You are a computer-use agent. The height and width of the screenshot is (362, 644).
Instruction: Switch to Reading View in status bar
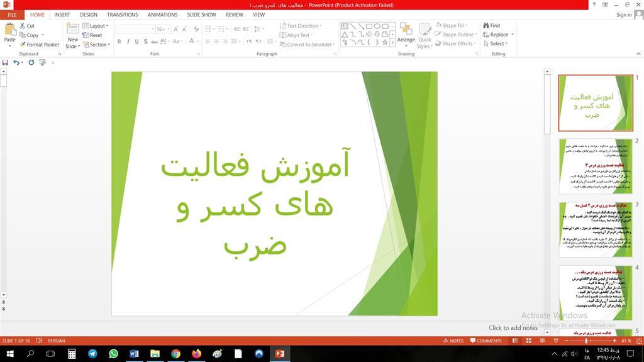(542, 341)
